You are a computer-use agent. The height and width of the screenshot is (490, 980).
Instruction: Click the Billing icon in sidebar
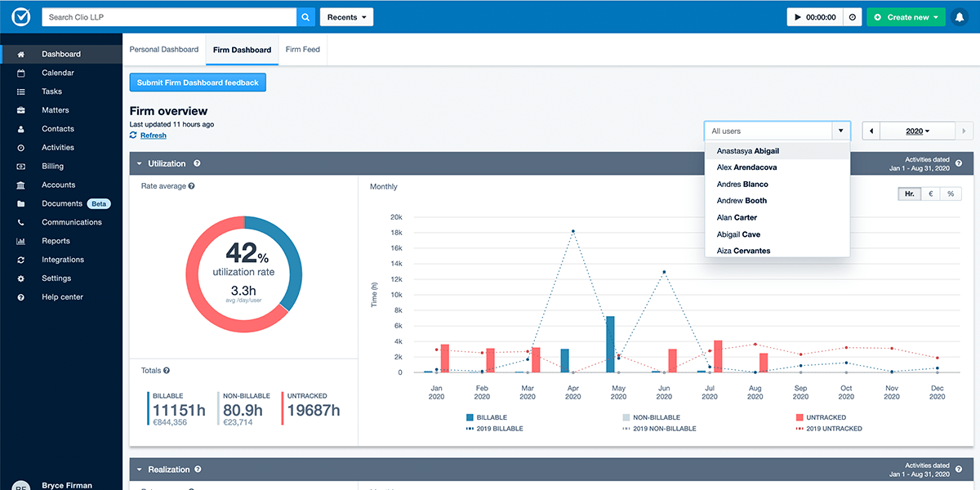(21, 166)
